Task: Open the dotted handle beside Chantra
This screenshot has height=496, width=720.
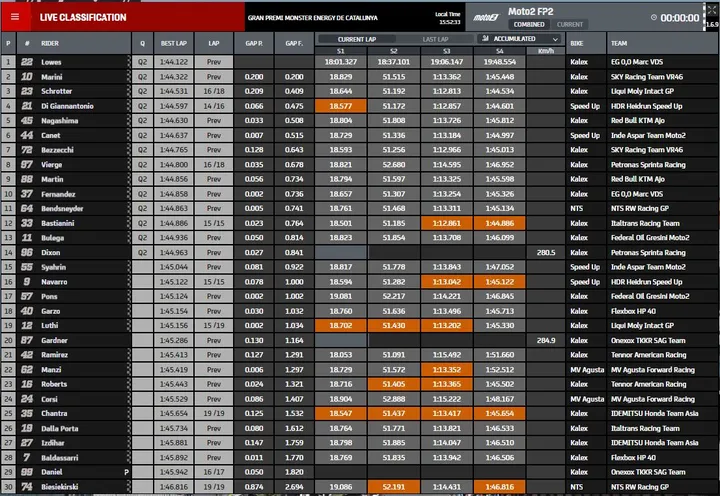Action: pyautogui.click(x=129, y=413)
